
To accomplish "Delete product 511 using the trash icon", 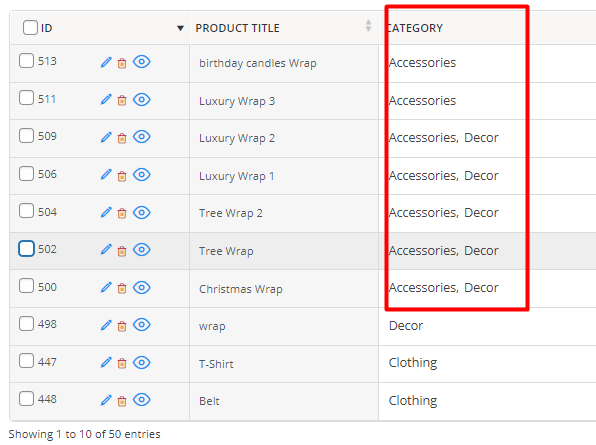I will click(122, 101).
